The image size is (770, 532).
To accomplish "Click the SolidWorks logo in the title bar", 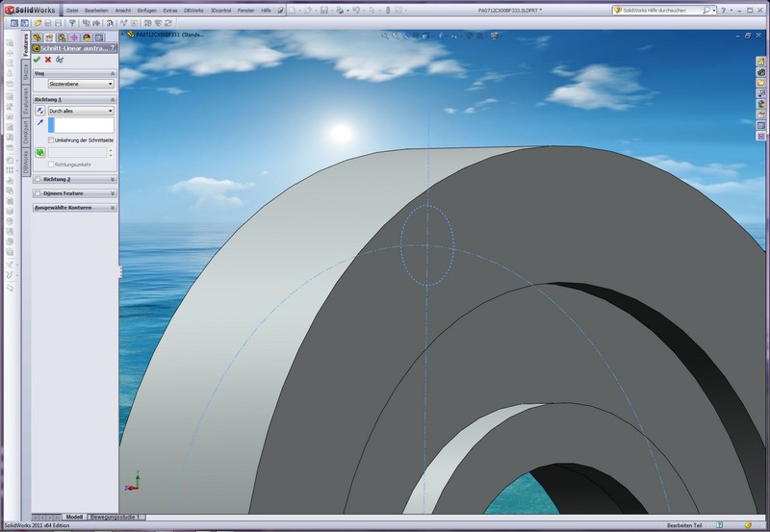I will [30, 10].
